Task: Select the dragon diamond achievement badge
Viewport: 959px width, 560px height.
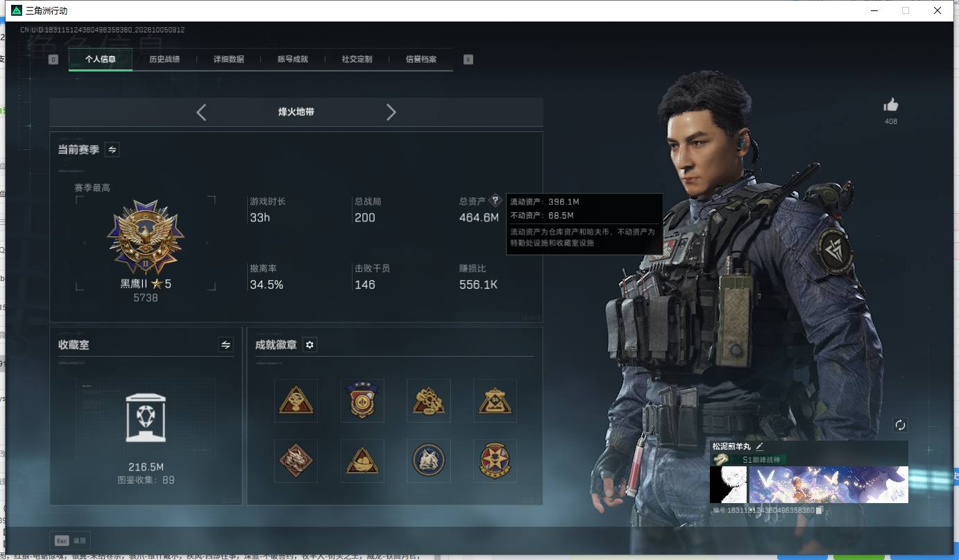Action: click(x=296, y=461)
